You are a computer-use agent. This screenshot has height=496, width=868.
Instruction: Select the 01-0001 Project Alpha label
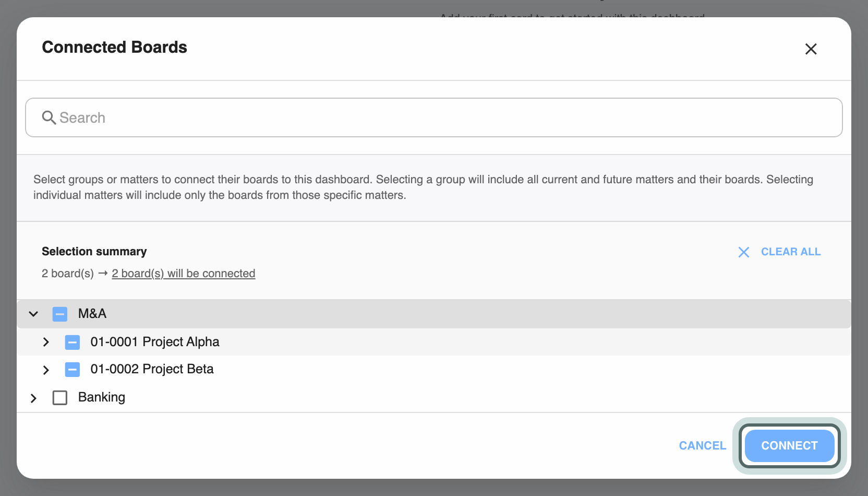click(x=155, y=342)
